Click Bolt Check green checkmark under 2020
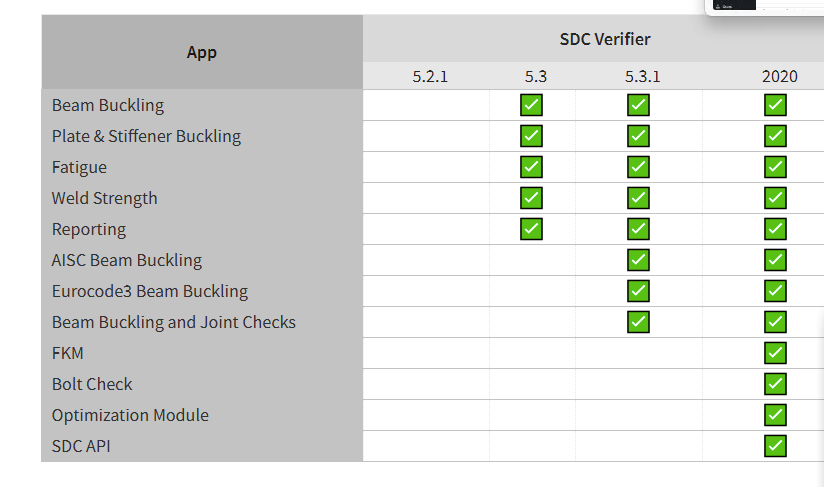824x487 pixels. click(775, 384)
